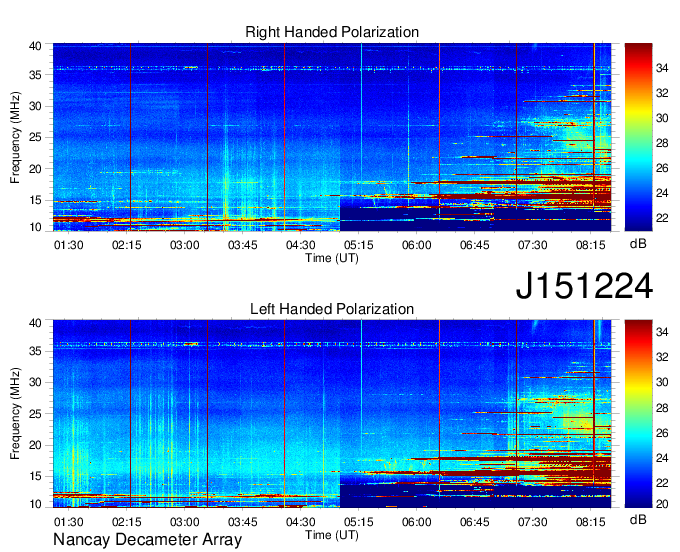Click the 03:45 time tick on the left-handed plot
680x552 pixels.
point(243,522)
